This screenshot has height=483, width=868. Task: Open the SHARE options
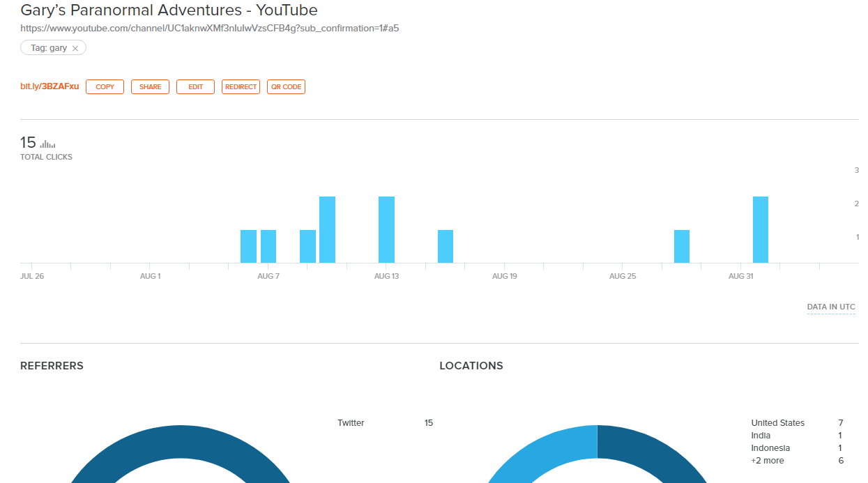pyautogui.click(x=150, y=87)
